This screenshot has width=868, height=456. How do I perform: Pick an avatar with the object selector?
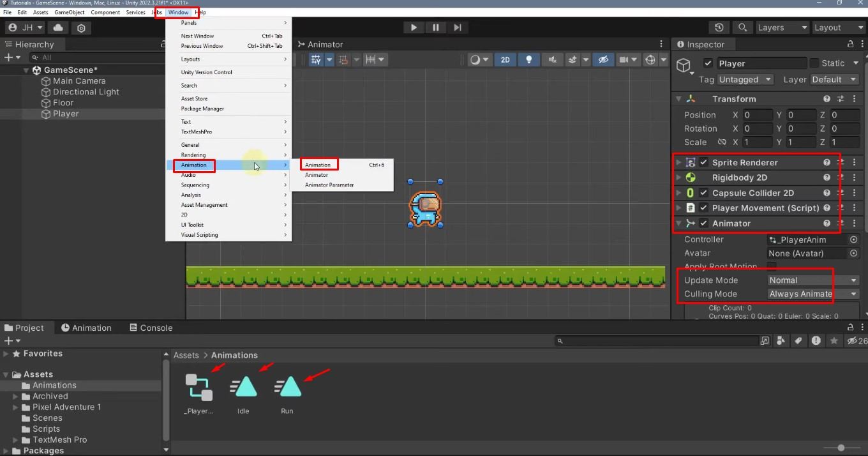point(854,253)
